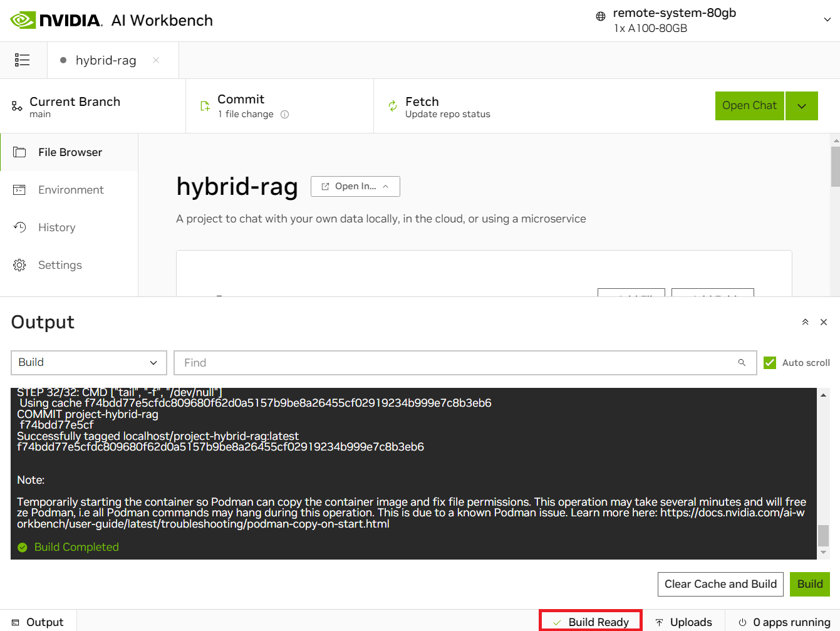This screenshot has height=631, width=840.
Task: Click the globe icon beside remote-system-80gb
Action: [601, 16]
